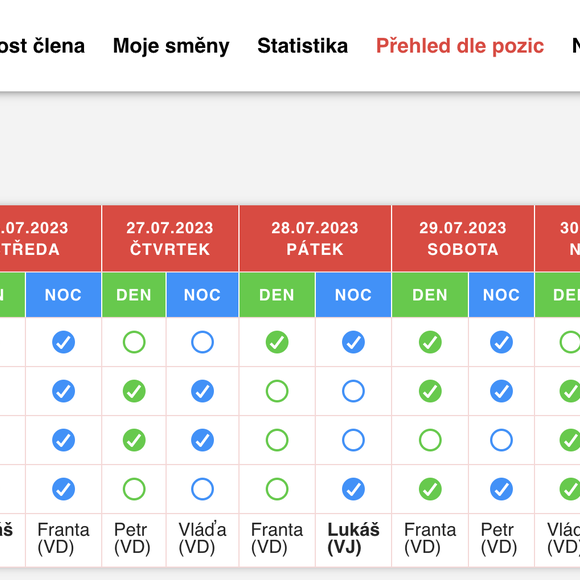This screenshot has height=580, width=580.
Task: Uncheck fourth-row Friday 28.07 NOC blue checkmark
Action: point(353,489)
